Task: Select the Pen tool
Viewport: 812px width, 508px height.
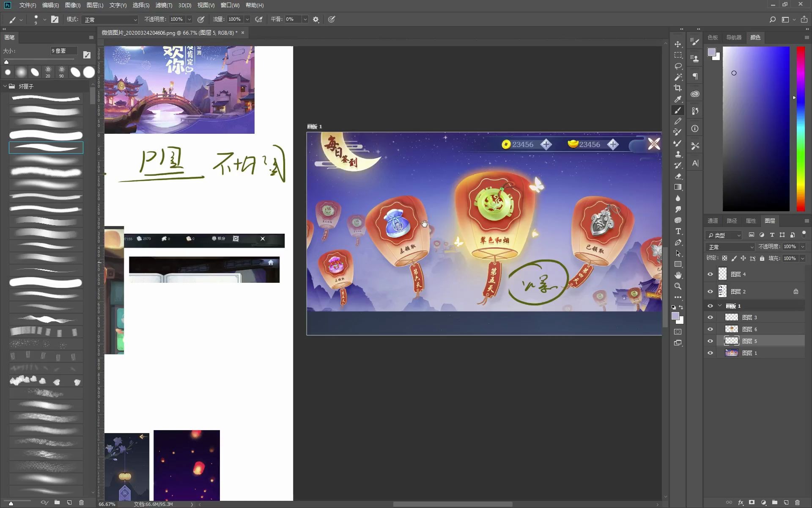Action: pyautogui.click(x=678, y=242)
